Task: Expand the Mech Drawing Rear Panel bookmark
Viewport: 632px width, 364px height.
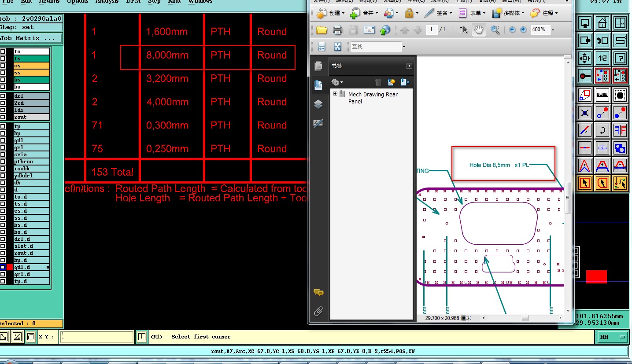Action: click(x=335, y=94)
